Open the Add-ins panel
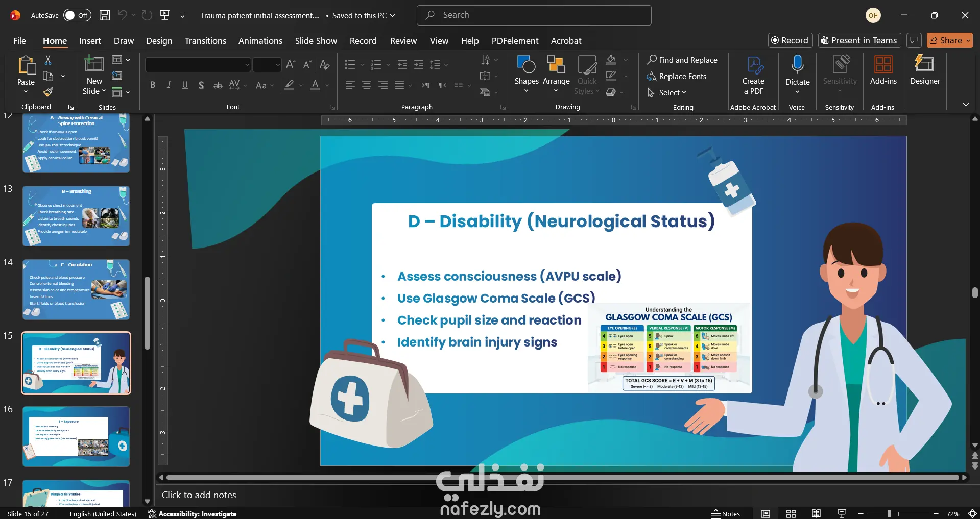The image size is (980, 519). click(x=883, y=70)
